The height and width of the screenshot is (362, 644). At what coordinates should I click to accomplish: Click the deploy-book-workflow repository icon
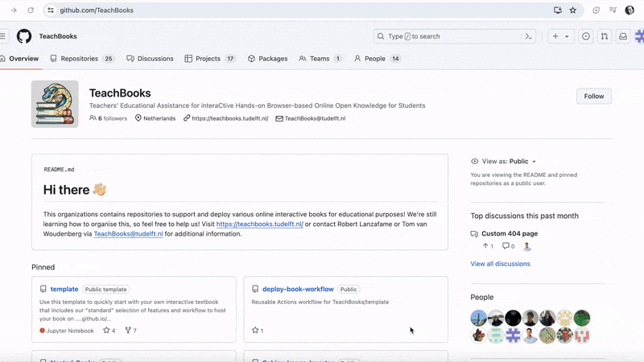(x=255, y=289)
